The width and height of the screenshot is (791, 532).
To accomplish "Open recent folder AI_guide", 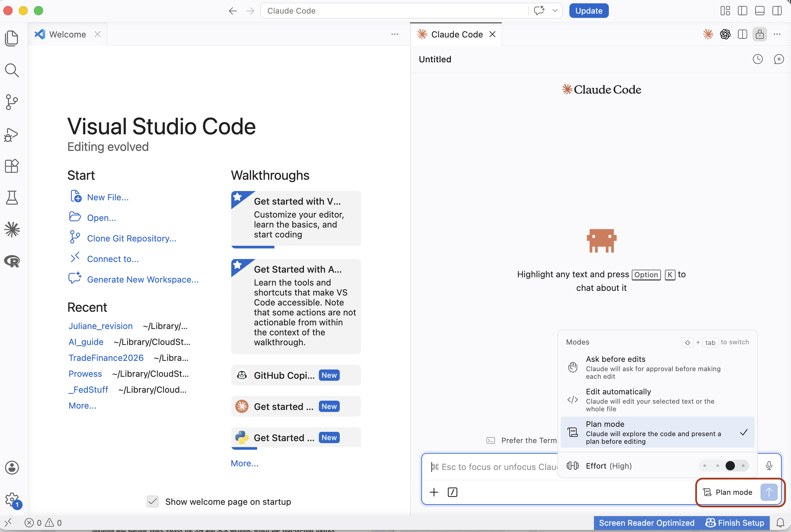I will coord(86,342).
